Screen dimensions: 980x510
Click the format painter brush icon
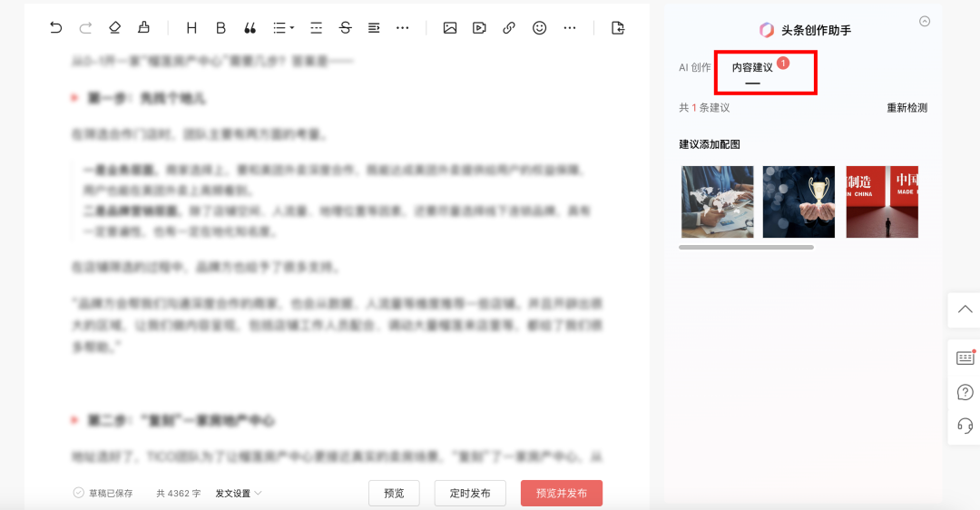(x=143, y=28)
